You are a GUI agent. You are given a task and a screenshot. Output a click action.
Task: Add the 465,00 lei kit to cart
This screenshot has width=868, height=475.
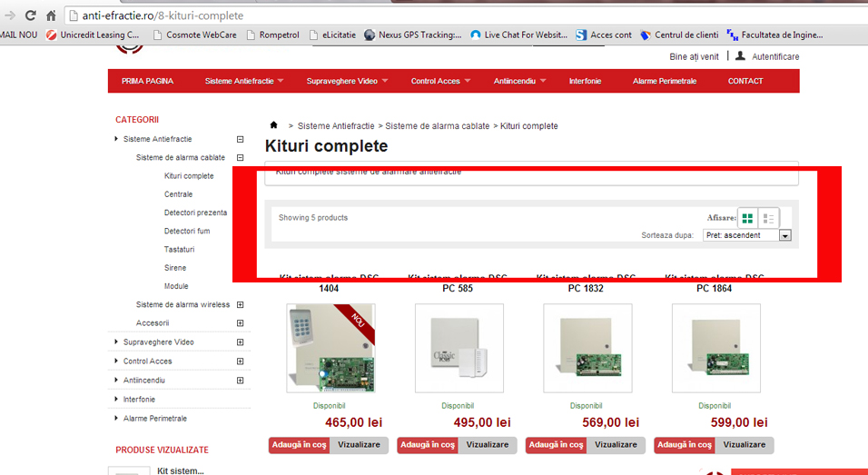tap(300, 445)
